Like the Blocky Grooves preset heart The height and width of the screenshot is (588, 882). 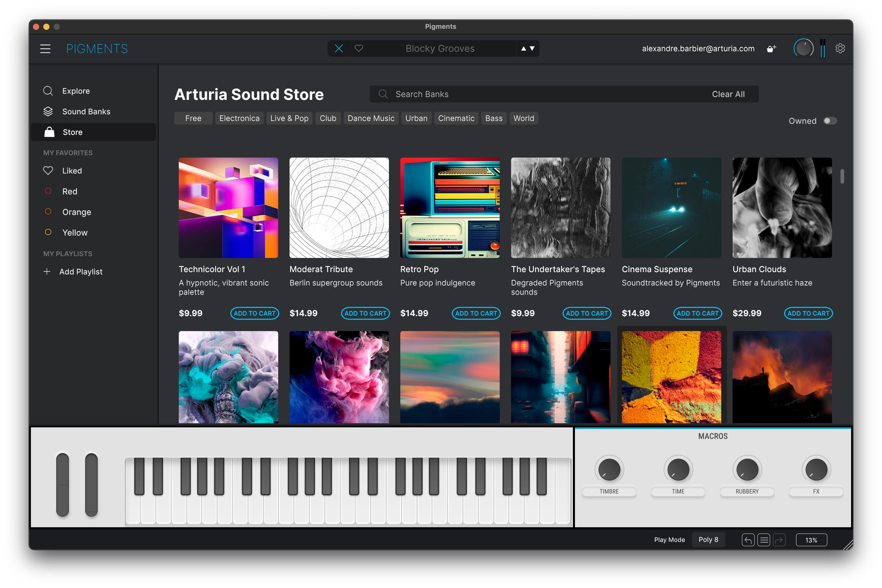[x=359, y=49]
